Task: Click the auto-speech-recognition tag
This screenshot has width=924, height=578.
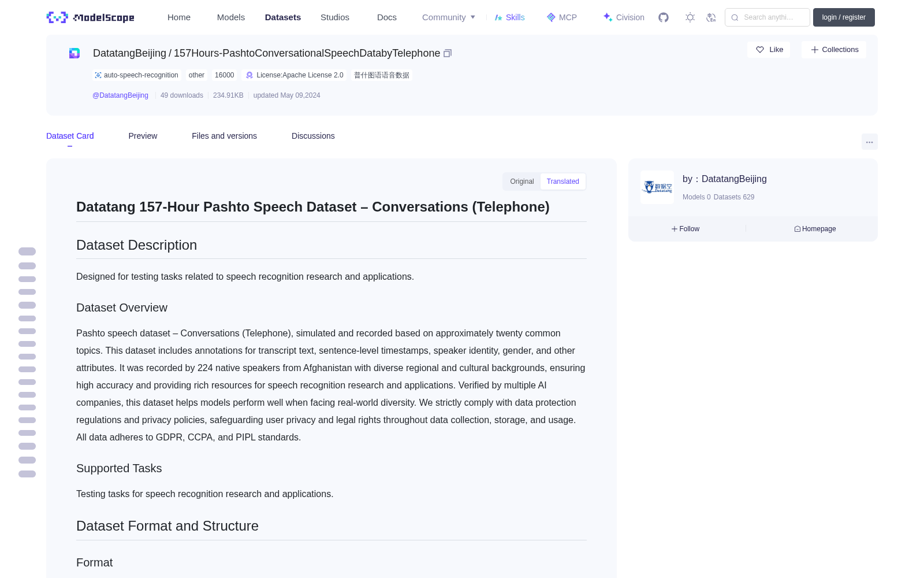Action: (x=137, y=75)
